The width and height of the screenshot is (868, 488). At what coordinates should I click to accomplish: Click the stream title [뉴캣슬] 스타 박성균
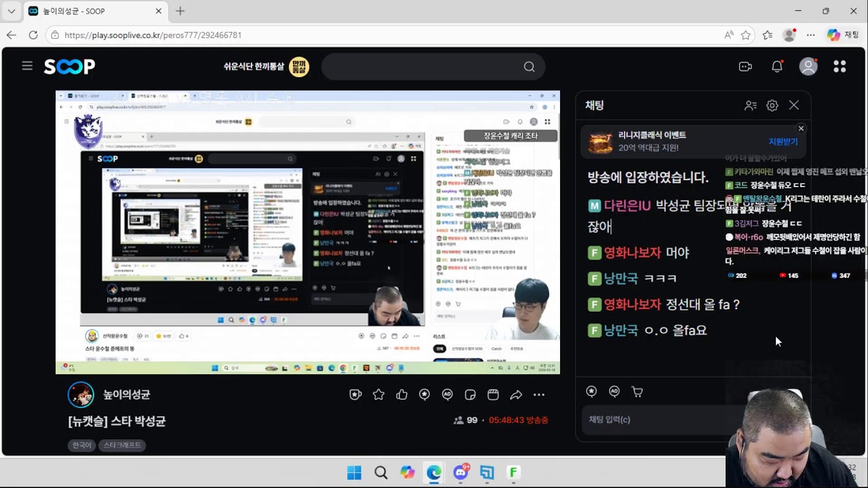(117, 421)
